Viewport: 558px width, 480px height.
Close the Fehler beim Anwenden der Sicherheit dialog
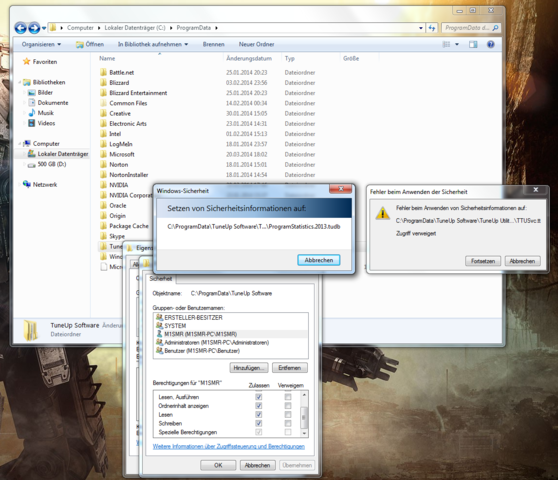pyautogui.click(x=536, y=190)
